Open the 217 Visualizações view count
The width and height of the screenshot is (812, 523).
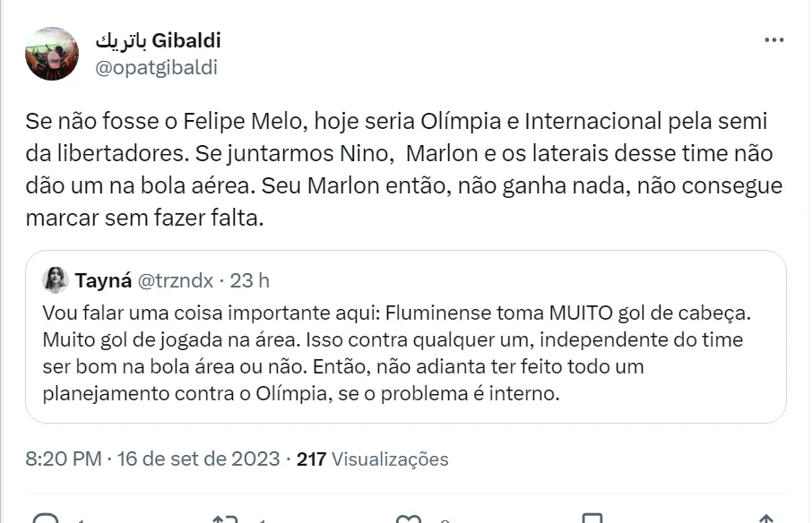click(x=372, y=459)
